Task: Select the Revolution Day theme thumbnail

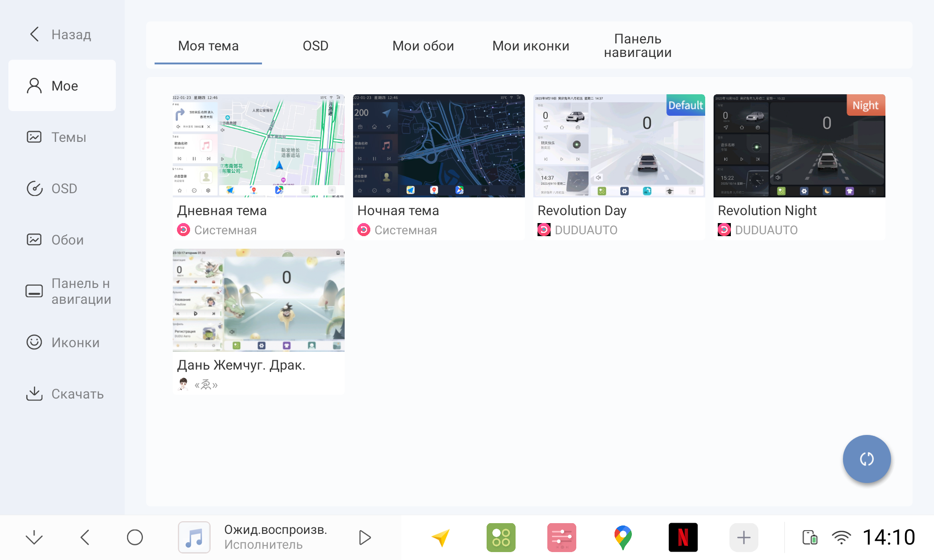Action: point(619,146)
